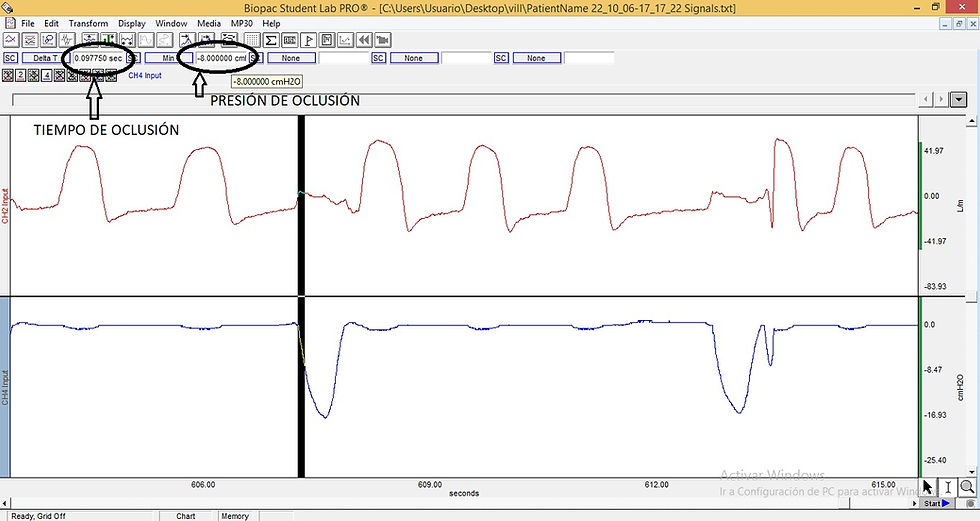Click the Sigma measurements toolbar icon

click(271, 40)
